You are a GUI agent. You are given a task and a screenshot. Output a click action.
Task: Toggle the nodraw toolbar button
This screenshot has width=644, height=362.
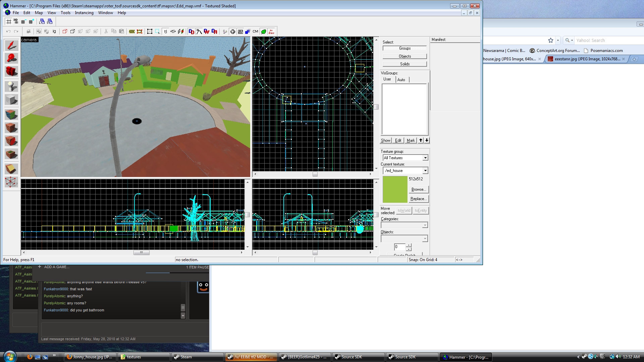(271, 32)
